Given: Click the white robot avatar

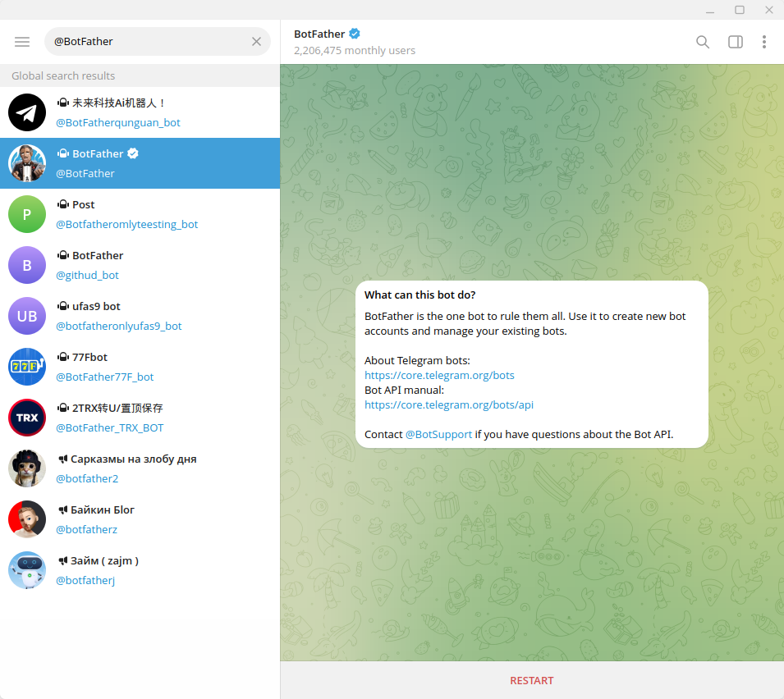Looking at the screenshot, I should pos(27,571).
